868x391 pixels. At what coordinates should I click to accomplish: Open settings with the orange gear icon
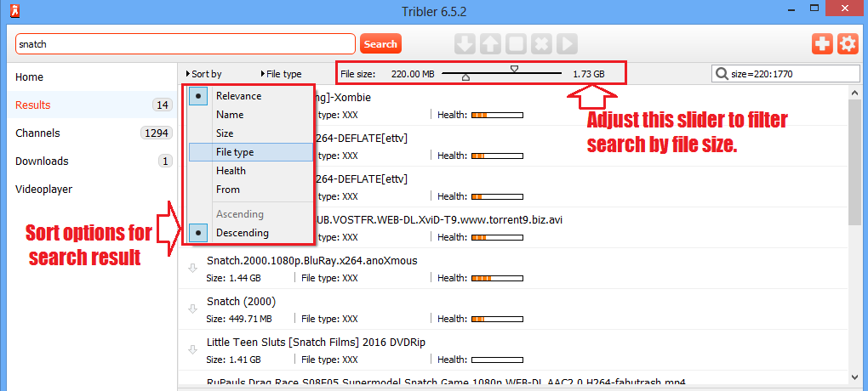pyautogui.click(x=848, y=43)
